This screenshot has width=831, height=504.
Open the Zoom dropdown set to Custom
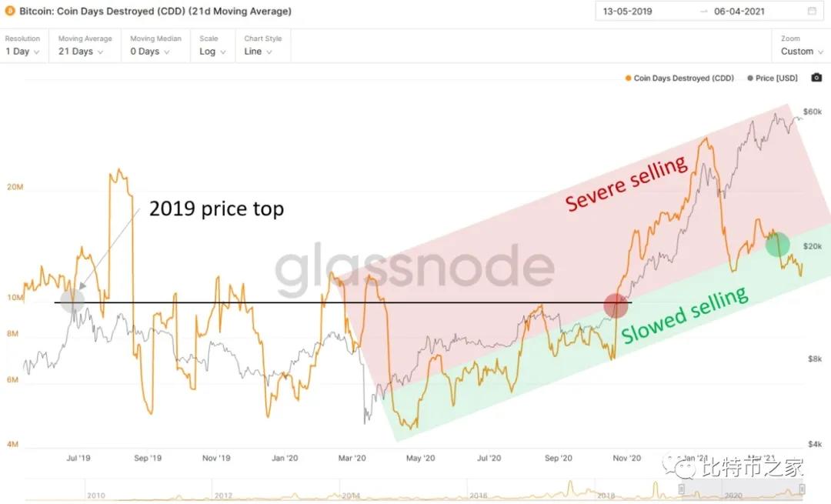(800, 51)
